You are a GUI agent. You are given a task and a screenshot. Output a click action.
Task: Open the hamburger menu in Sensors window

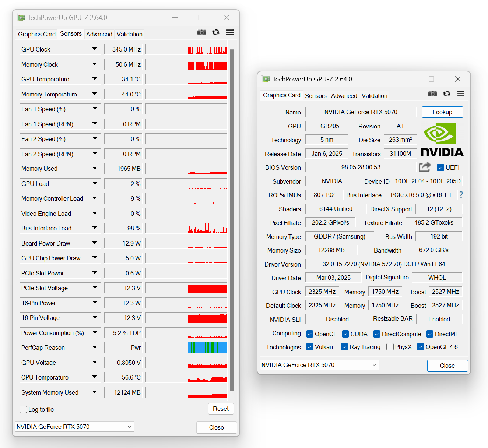[230, 32]
